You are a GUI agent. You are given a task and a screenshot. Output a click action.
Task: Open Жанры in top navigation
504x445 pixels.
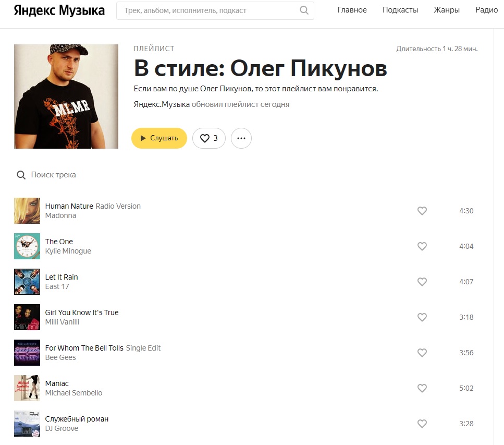coord(447,10)
